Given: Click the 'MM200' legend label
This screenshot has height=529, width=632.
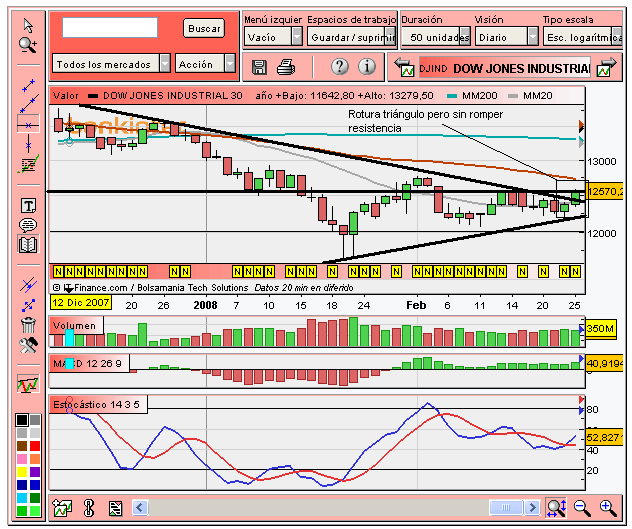Looking at the screenshot, I should point(479,96).
